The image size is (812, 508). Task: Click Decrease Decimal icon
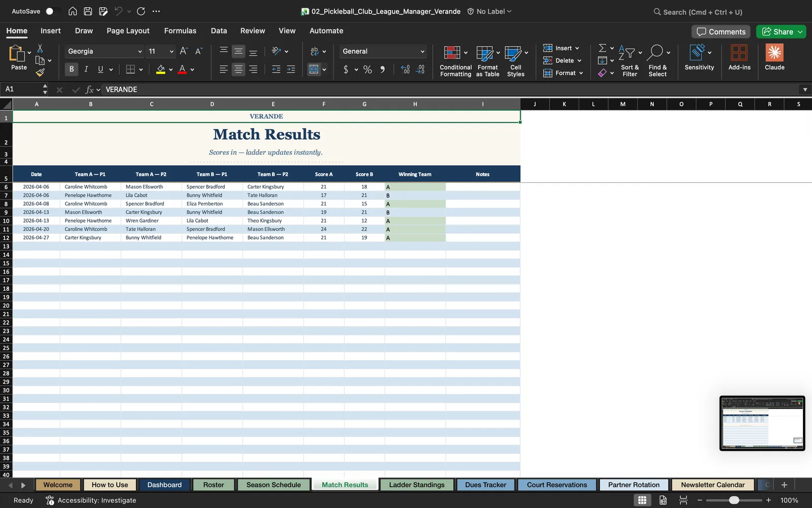[x=420, y=70]
